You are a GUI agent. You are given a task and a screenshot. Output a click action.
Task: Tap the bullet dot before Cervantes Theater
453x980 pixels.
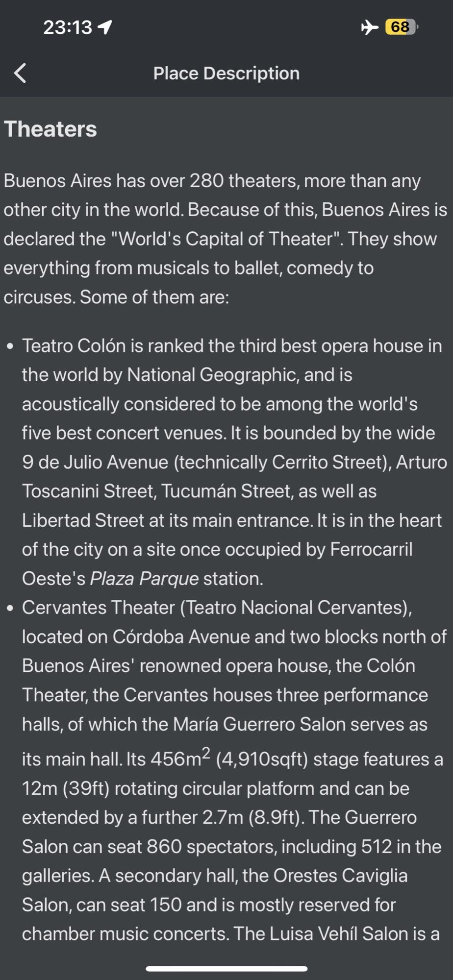(x=10, y=608)
